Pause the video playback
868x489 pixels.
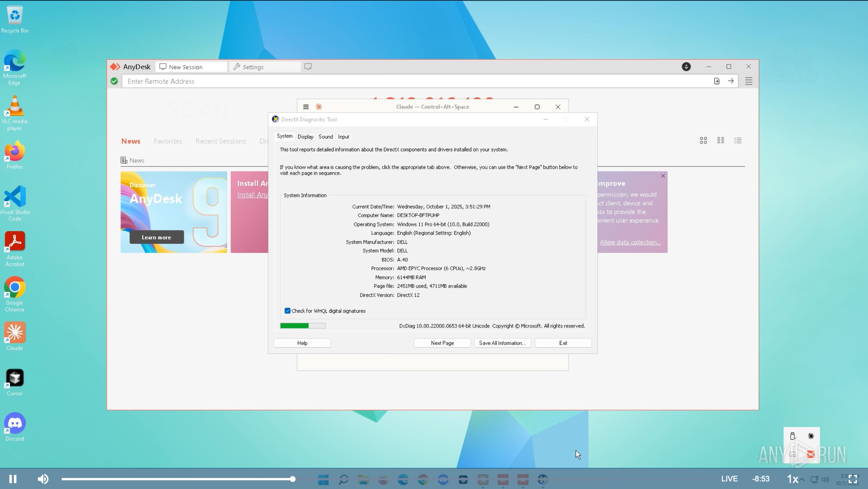13,479
